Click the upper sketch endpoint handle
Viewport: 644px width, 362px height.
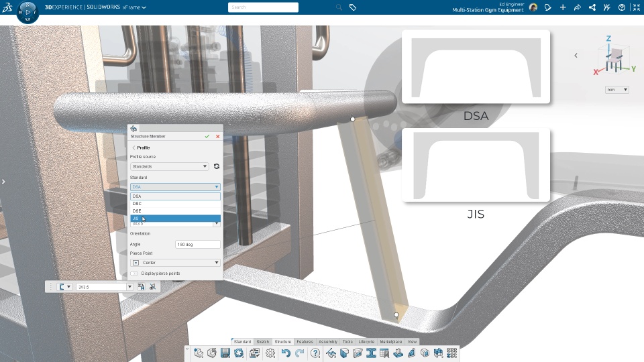click(x=353, y=119)
